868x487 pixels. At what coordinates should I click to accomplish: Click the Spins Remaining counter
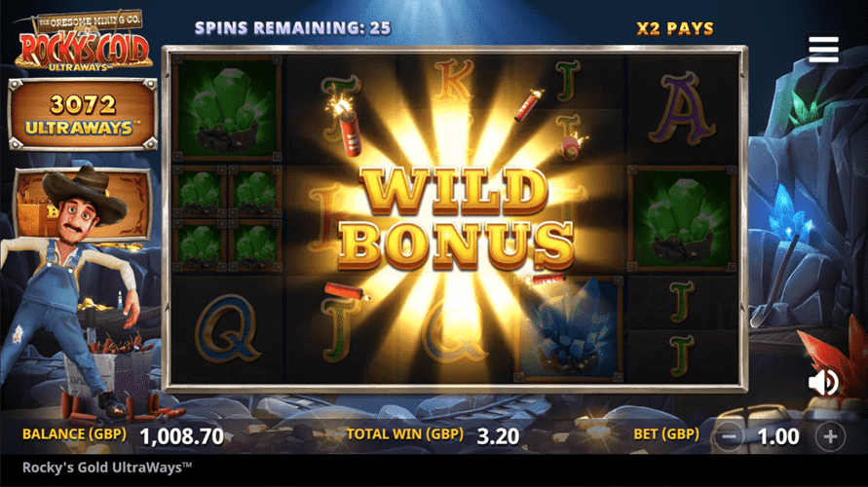293,27
